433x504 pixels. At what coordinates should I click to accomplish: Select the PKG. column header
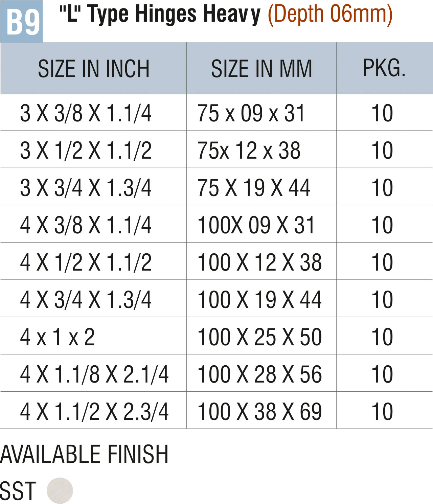click(384, 69)
